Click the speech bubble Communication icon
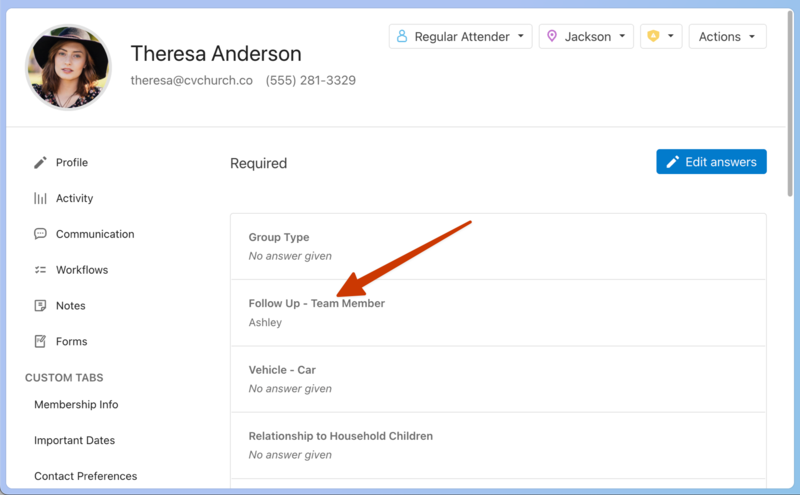800x495 pixels. (40, 234)
